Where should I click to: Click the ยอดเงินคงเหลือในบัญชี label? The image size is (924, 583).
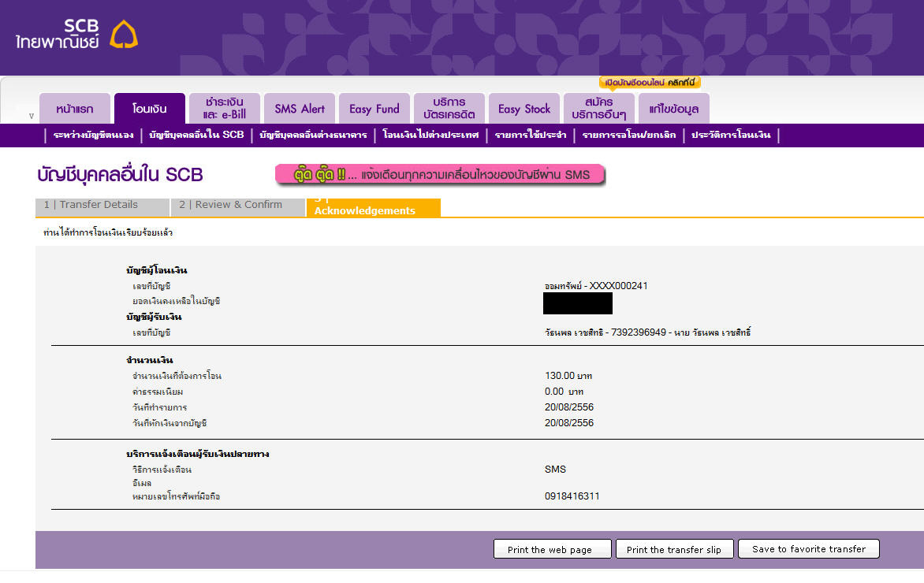click(176, 301)
